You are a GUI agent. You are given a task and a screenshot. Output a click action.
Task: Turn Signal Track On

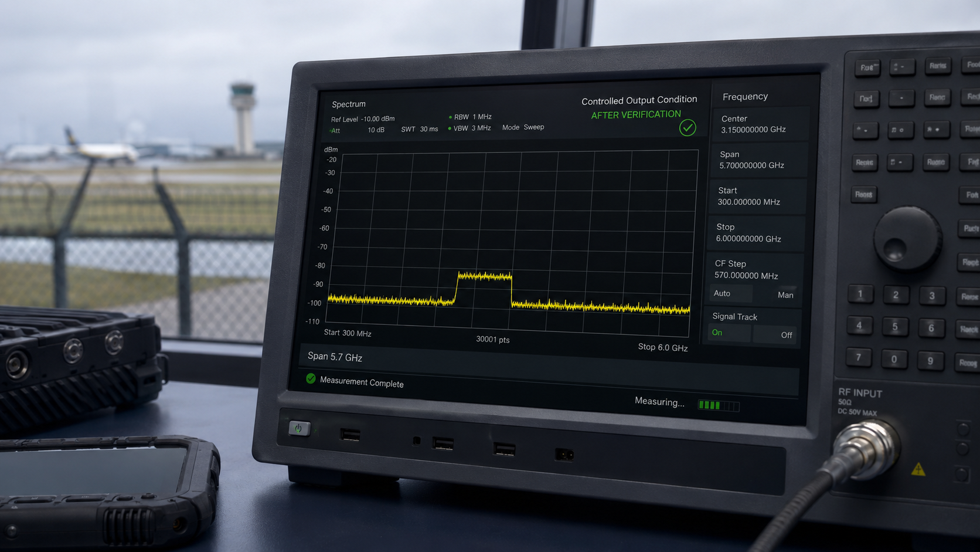pos(729,333)
